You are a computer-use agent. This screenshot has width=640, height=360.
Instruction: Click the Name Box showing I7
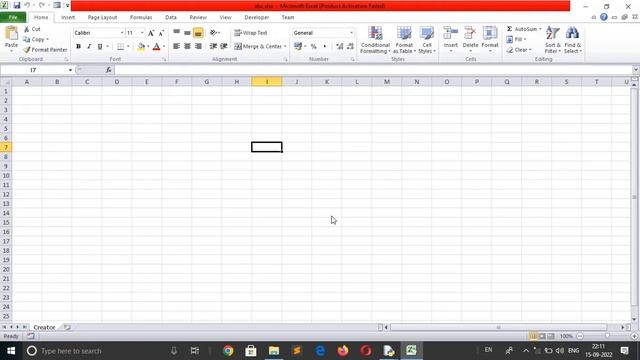[x=33, y=70]
